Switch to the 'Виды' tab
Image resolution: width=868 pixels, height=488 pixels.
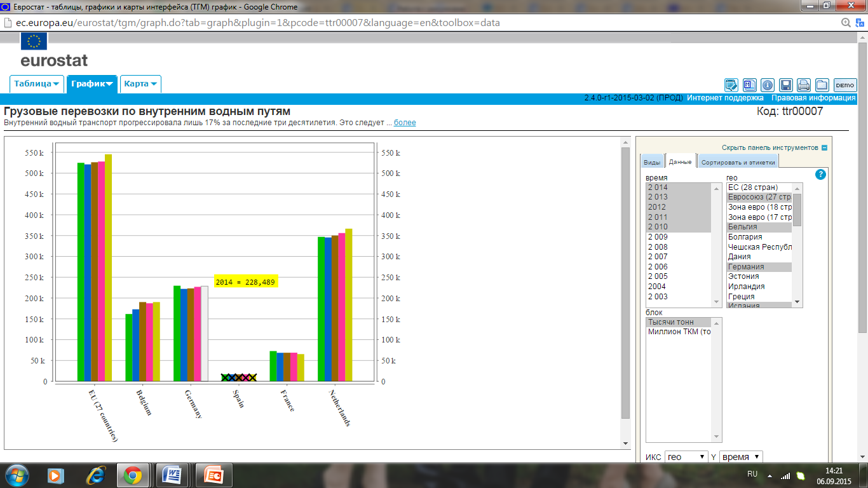coord(652,162)
